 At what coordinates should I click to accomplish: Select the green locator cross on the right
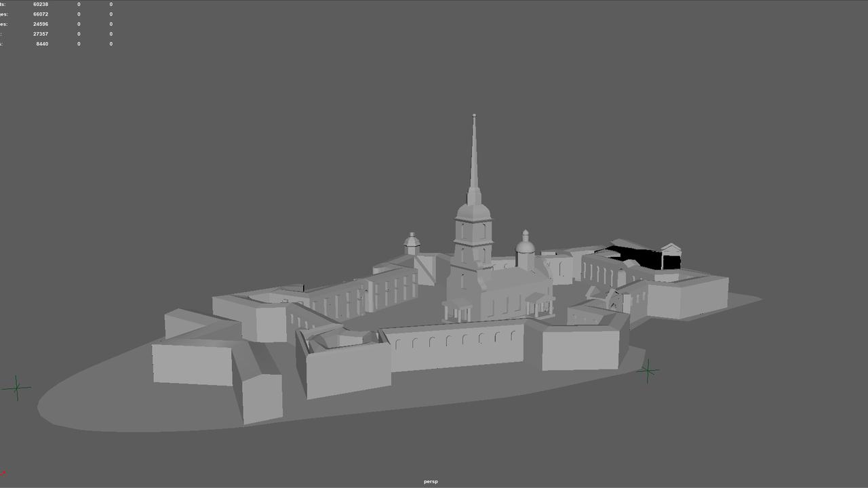click(648, 371)
